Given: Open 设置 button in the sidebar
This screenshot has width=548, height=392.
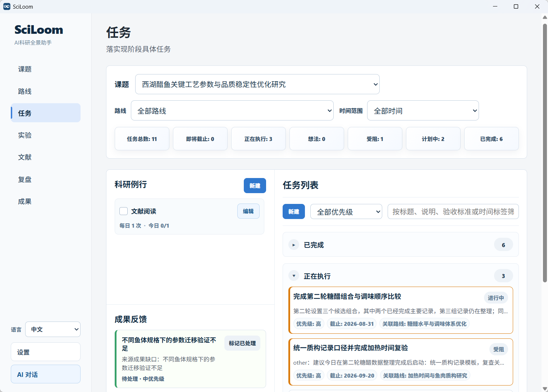Looking at the screenshot, I should coord(46,352).
